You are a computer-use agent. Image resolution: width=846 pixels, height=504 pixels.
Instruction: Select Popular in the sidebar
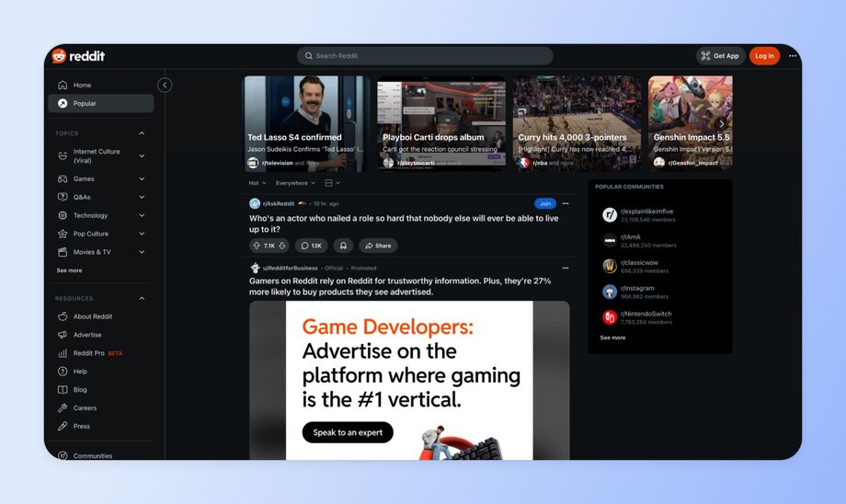coord(100,103)
